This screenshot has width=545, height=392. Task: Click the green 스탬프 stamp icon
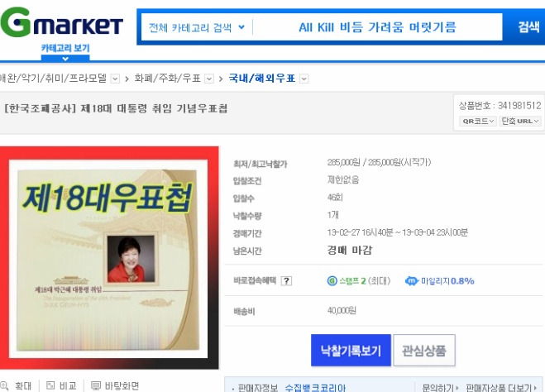pos(332,281)
